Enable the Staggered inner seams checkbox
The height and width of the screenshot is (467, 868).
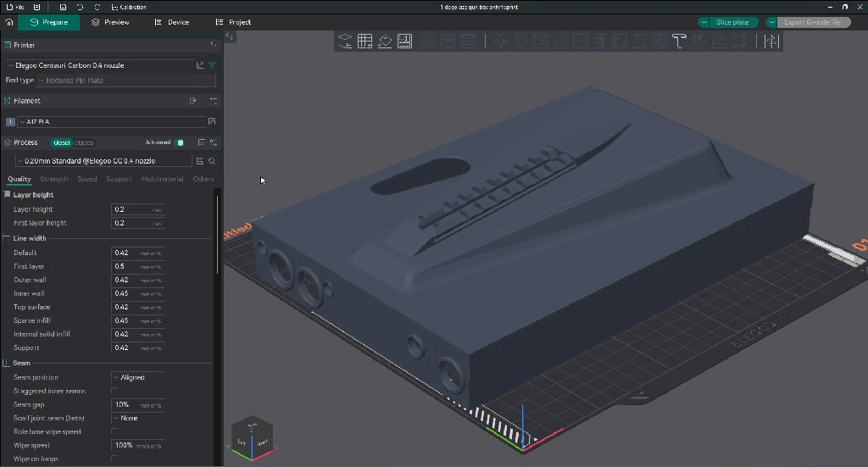[x=115, y=391]
